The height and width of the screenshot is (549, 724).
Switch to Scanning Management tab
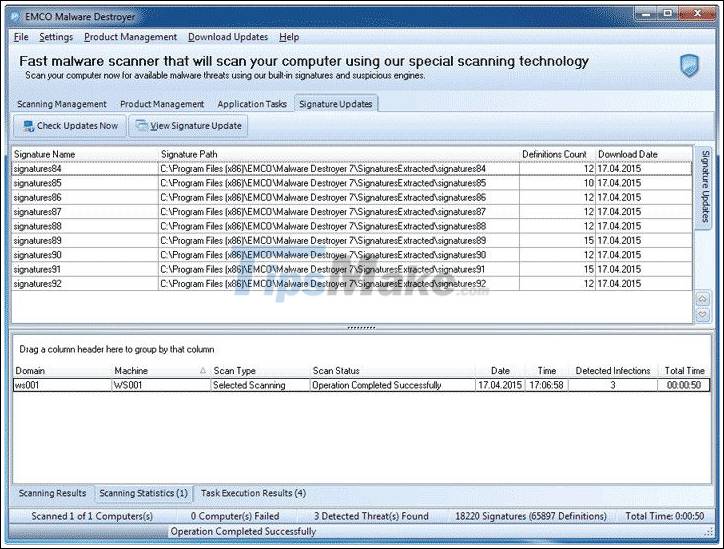click(62, 104)
